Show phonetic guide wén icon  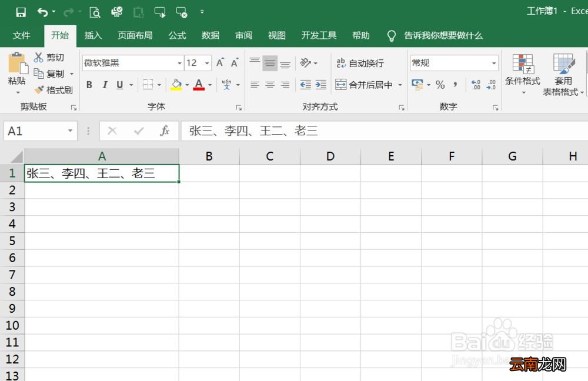[226, 85]
